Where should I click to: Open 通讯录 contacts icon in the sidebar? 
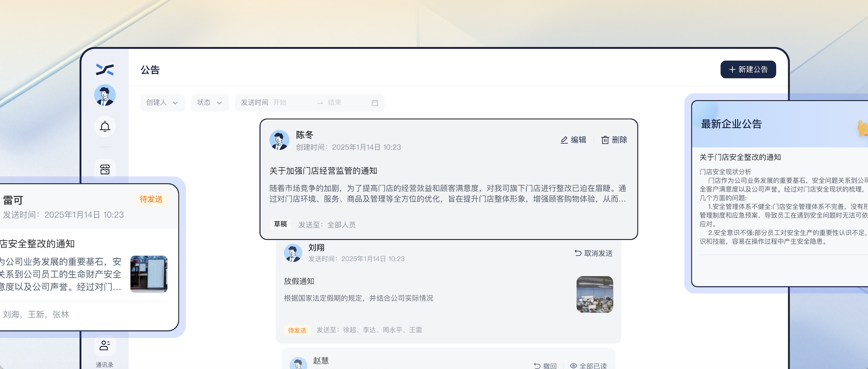click(104, 346)
